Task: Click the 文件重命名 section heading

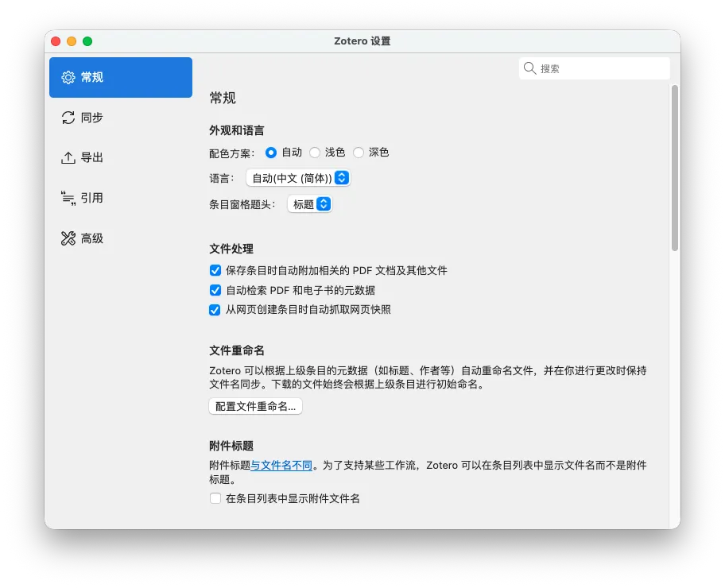Action: pyautogui.click(x=237, y=350)
